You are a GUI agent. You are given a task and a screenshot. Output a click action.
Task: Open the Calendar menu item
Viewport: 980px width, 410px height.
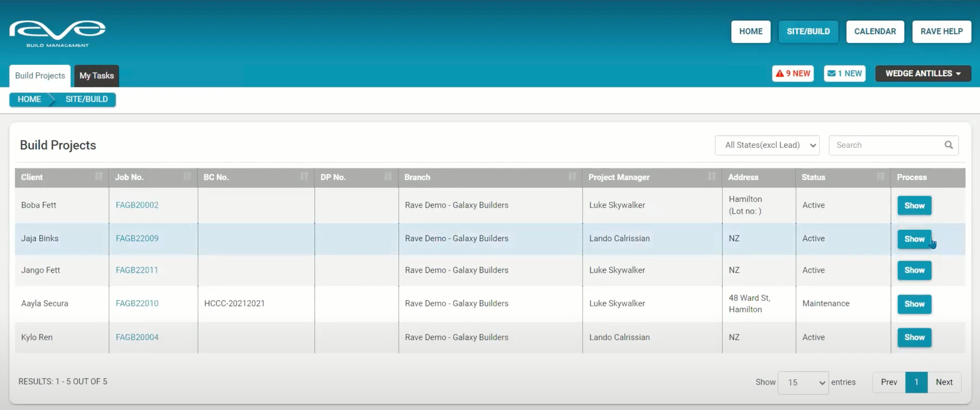875,32
